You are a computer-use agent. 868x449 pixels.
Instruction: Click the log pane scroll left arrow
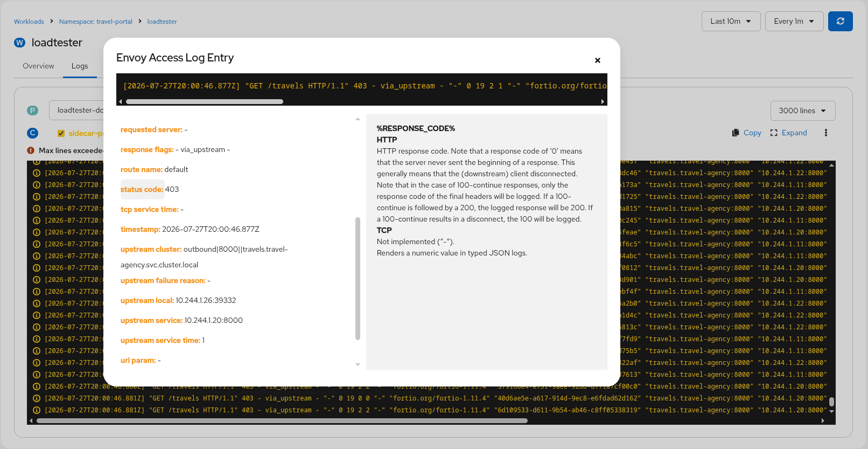click(31, 420)
